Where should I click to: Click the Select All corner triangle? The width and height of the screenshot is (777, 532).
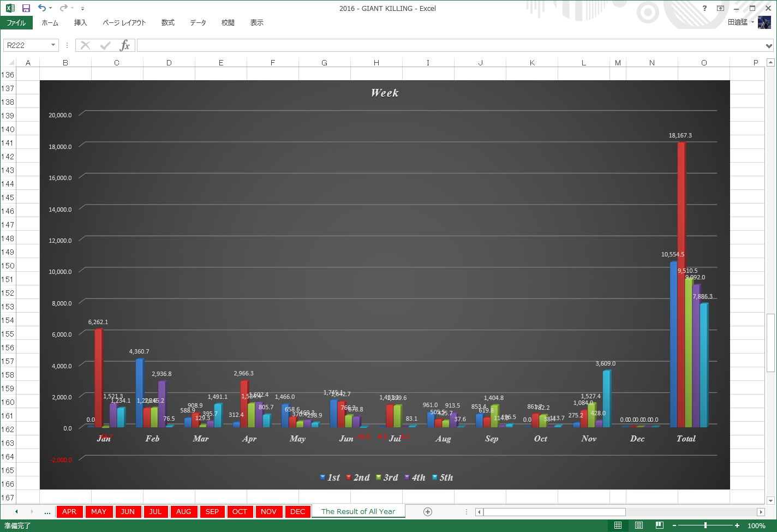point(11,63)
